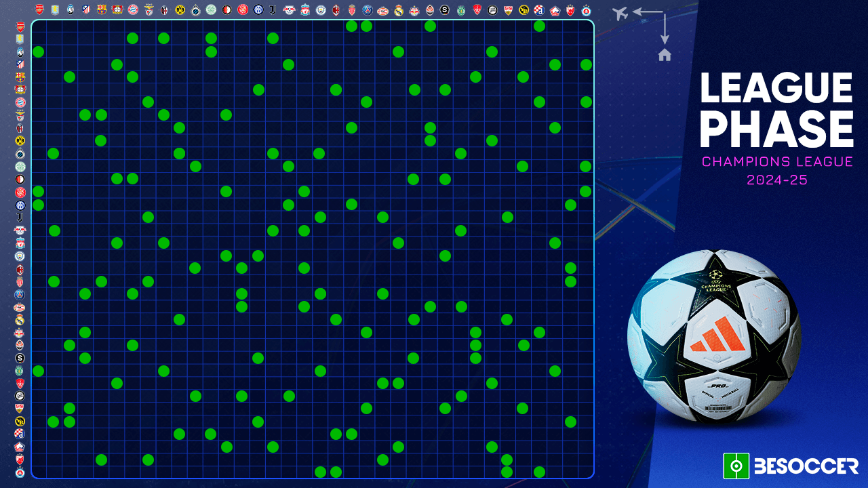Click the Arsenal crest in the away header row

coord(39,10)
